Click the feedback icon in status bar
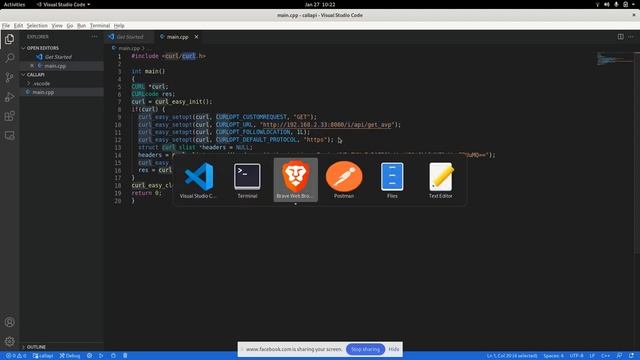Screen dimensions: 640x360 [x=619, y=356]
